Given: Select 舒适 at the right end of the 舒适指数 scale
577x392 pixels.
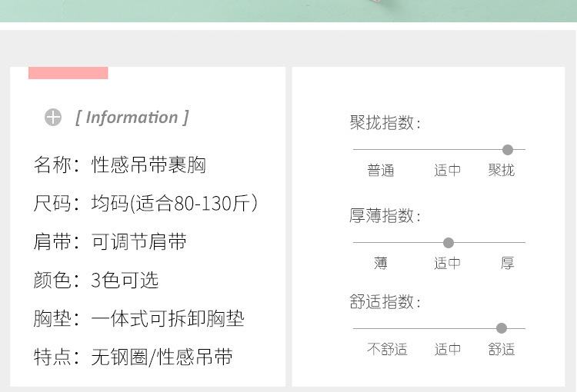Looking at the screenshot, I should (502, 350).
